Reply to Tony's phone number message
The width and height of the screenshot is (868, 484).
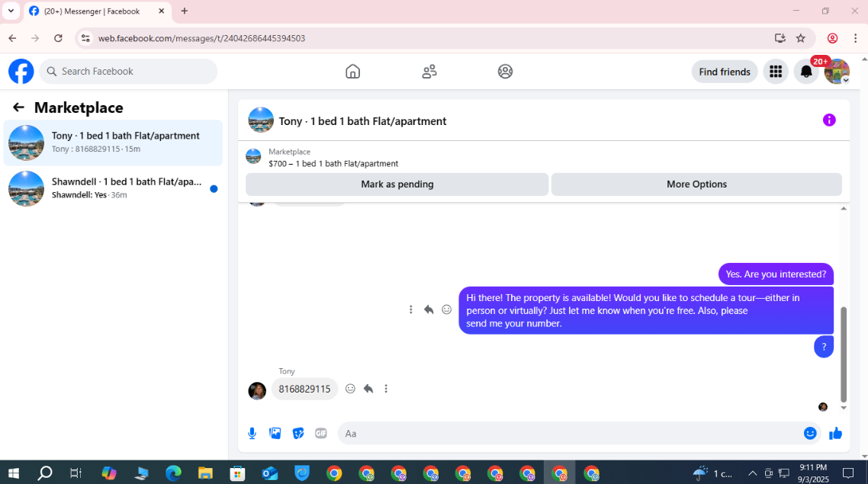coord(368,389)
